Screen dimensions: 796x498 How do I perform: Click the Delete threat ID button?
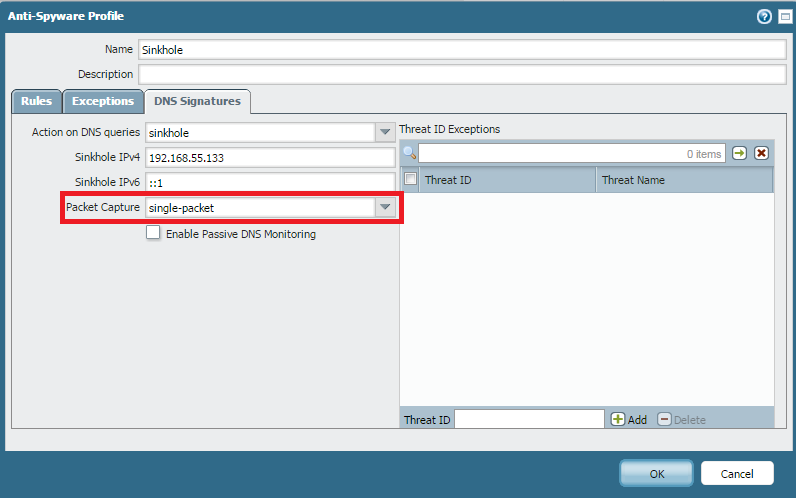[681, 419]
